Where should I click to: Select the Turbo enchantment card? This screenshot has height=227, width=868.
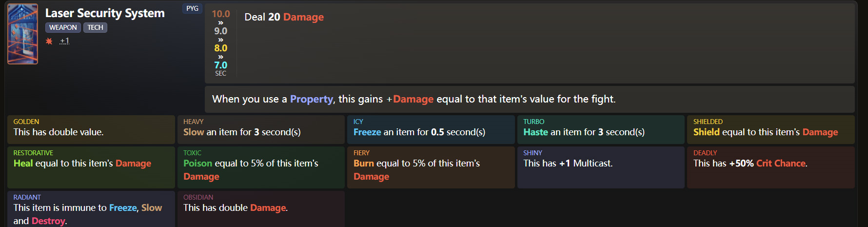[x=601, y=129]
